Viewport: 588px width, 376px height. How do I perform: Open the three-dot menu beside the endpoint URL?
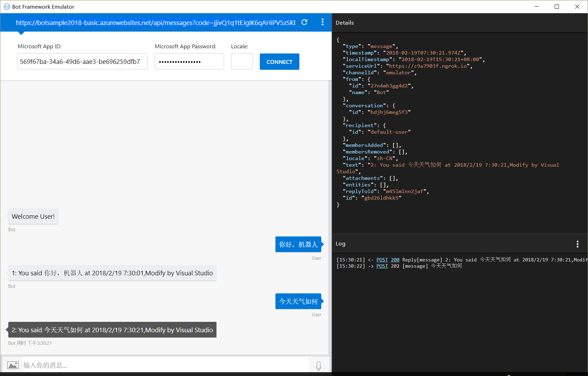(322, 22)
